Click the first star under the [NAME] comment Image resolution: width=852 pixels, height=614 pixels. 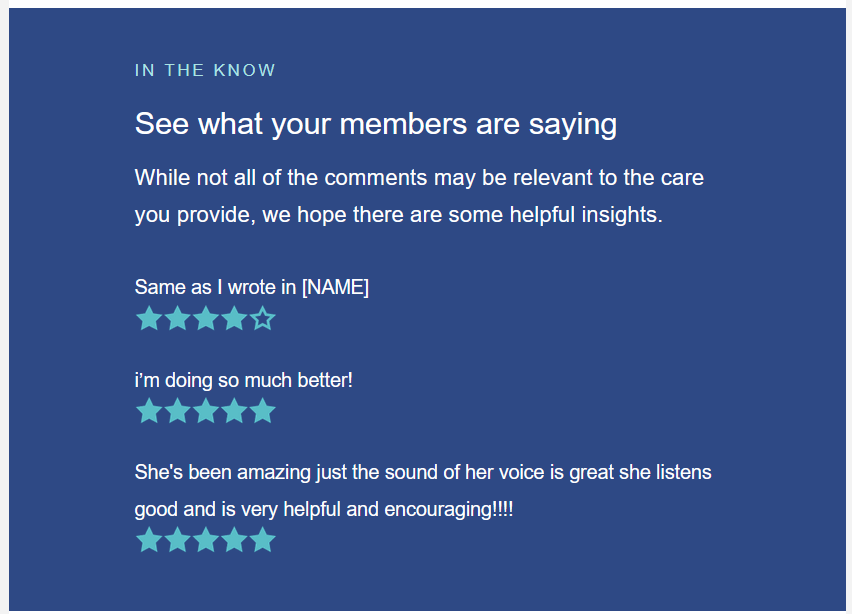(x=148, y=319)
